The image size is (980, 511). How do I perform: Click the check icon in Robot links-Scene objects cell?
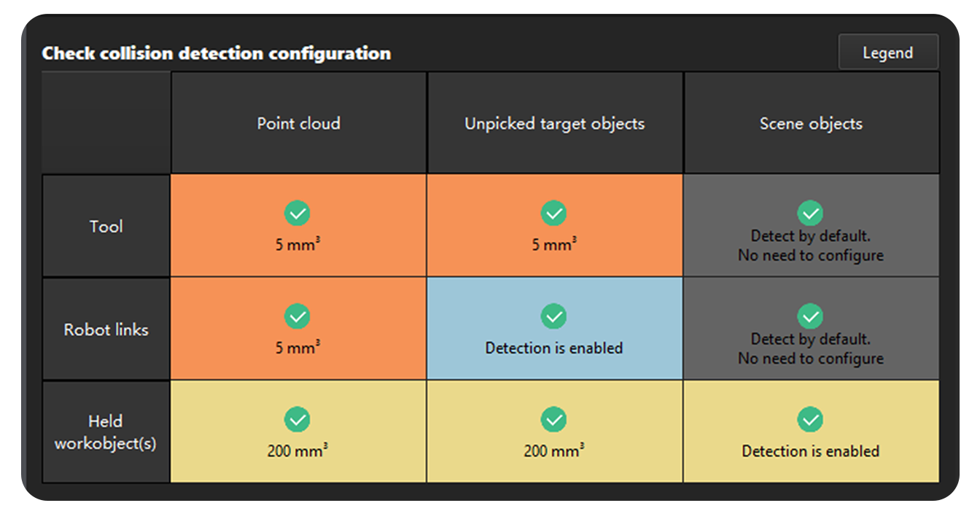pyautogui.click(x=811, y=316)
